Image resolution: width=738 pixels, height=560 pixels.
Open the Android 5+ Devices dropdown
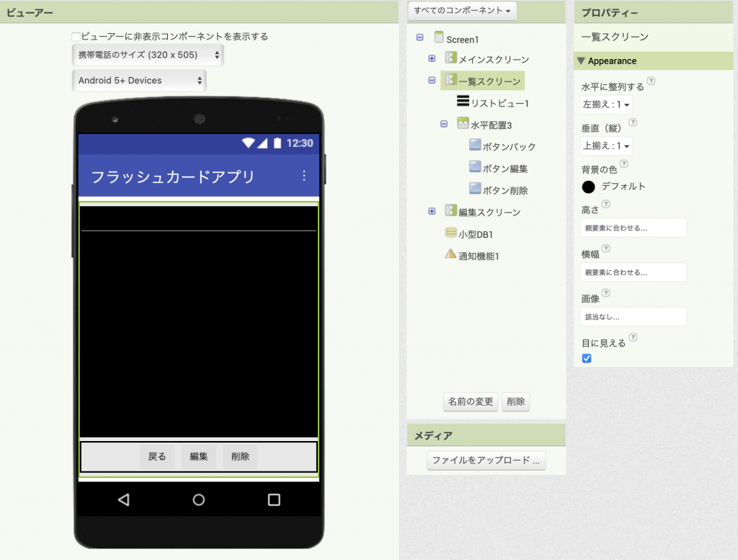(139, 81)
